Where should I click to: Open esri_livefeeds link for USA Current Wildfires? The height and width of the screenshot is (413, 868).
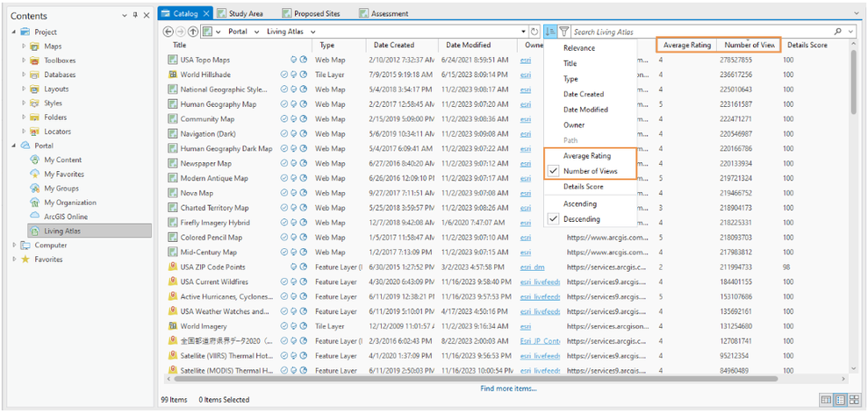pyautogui.click(x=540, y=282)
